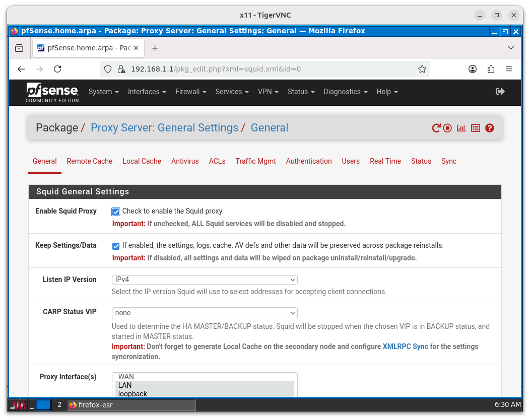Toggle Keep Settings/Data checkbox
Image resolution: width=530 pixels, height=420 pixels.
click(116, 246)
